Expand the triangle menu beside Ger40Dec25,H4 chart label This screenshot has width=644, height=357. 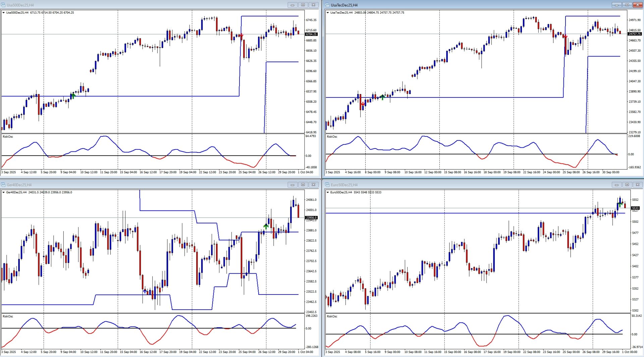click(x=4, y=192)
